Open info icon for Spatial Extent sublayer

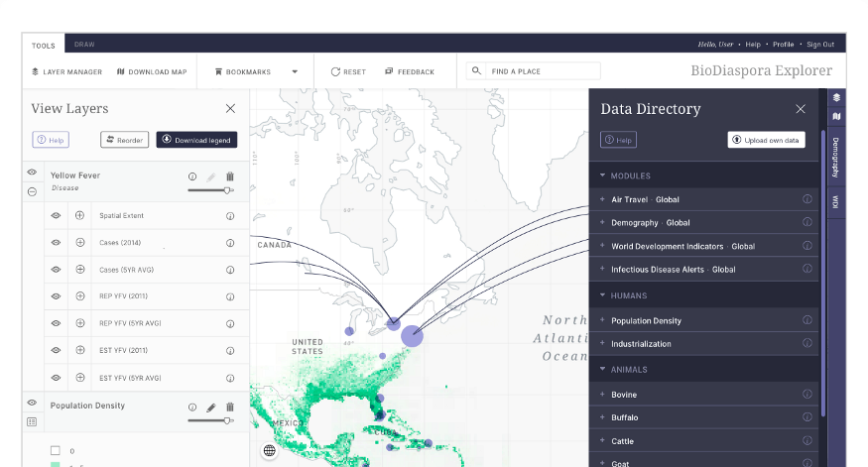point(230,216)
